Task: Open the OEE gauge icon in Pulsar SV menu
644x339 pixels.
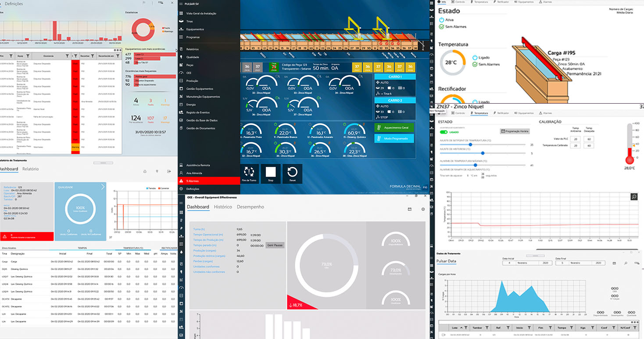Action: click(181, 72)
